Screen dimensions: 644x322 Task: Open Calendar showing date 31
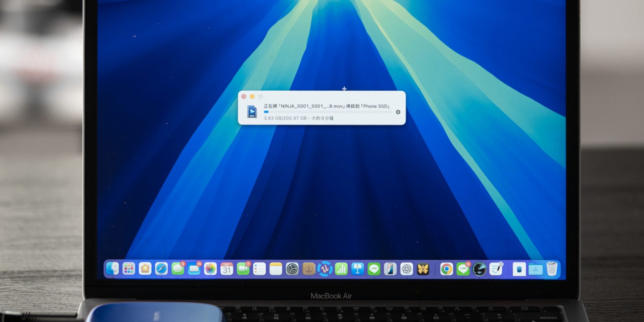[x=227, y=269]
